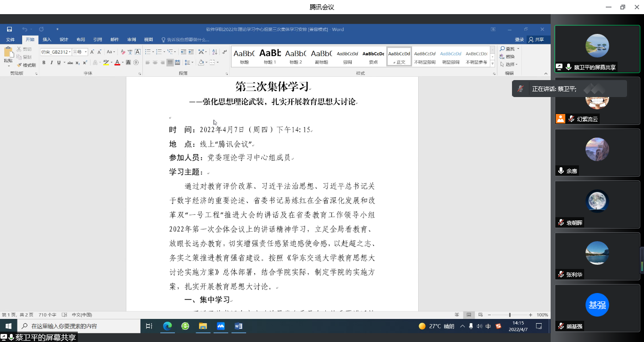Apply the 副标题 subtitle style
The height and width of the screenshot is (342, 644).
click(322, 57)
